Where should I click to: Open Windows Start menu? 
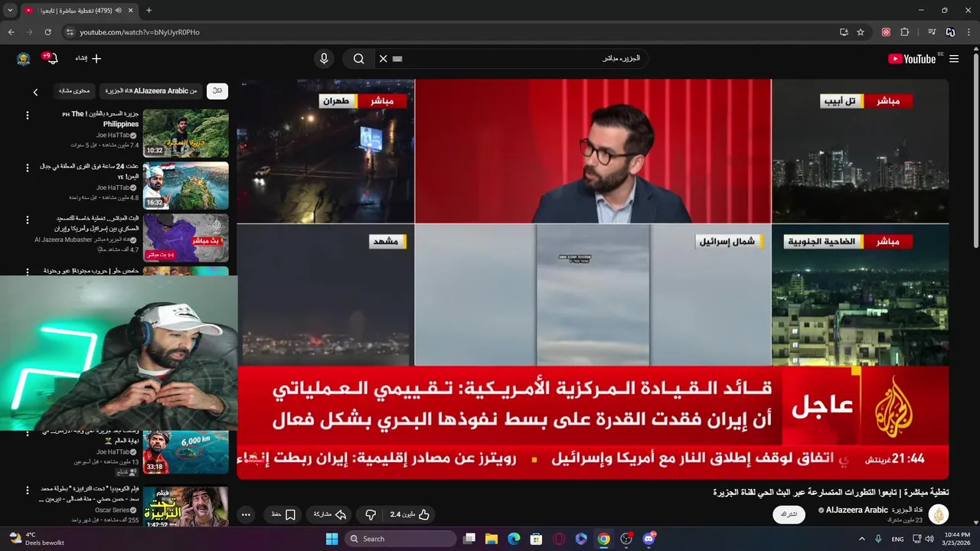click(x=332, y=539)
